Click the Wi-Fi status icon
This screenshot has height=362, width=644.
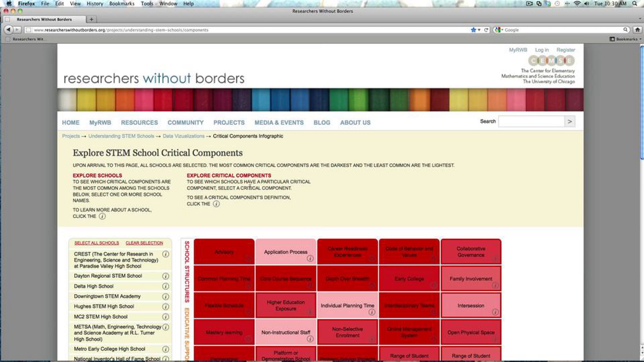coord(577,3)
